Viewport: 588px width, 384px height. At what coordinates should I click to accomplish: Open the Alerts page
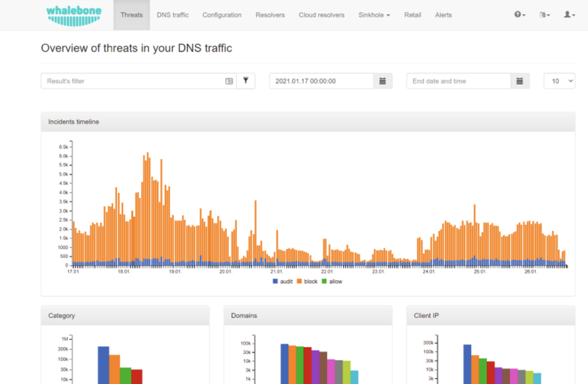[443, 15]
